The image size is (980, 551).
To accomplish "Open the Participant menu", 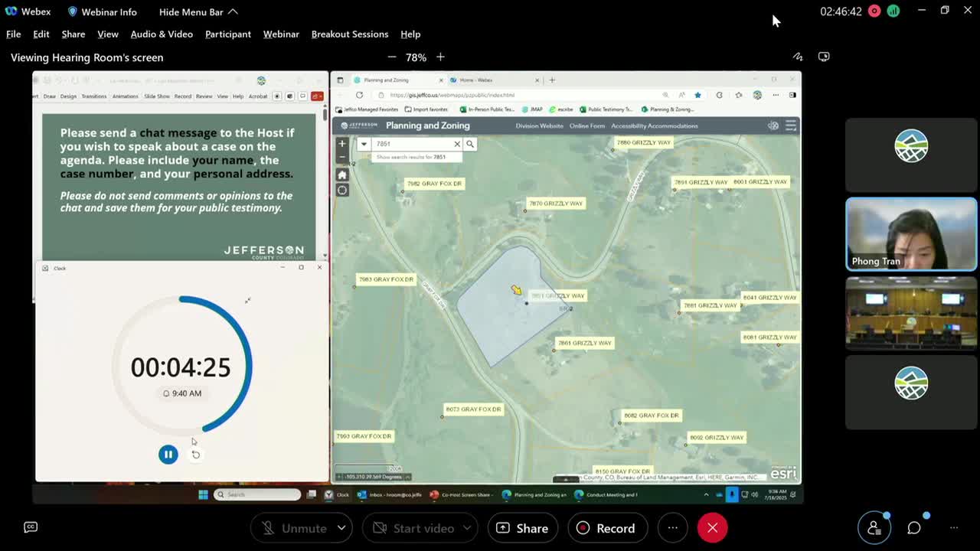I will 227,34.
